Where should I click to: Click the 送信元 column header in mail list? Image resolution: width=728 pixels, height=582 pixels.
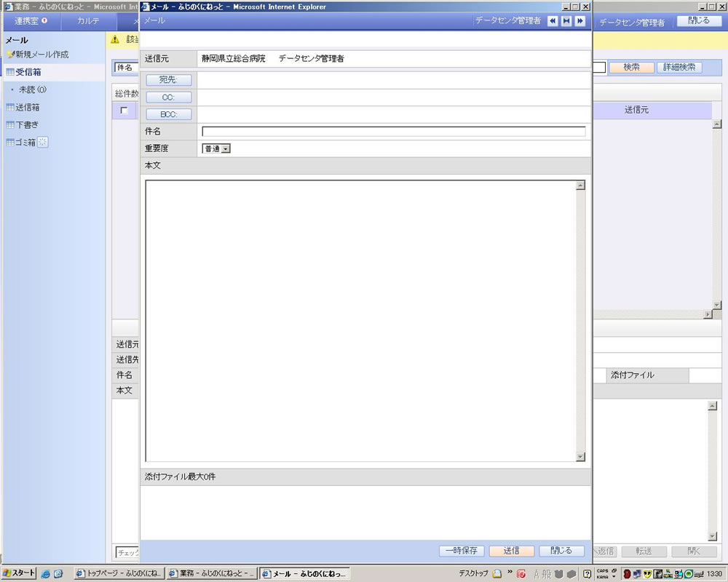[x=636, y=110]
